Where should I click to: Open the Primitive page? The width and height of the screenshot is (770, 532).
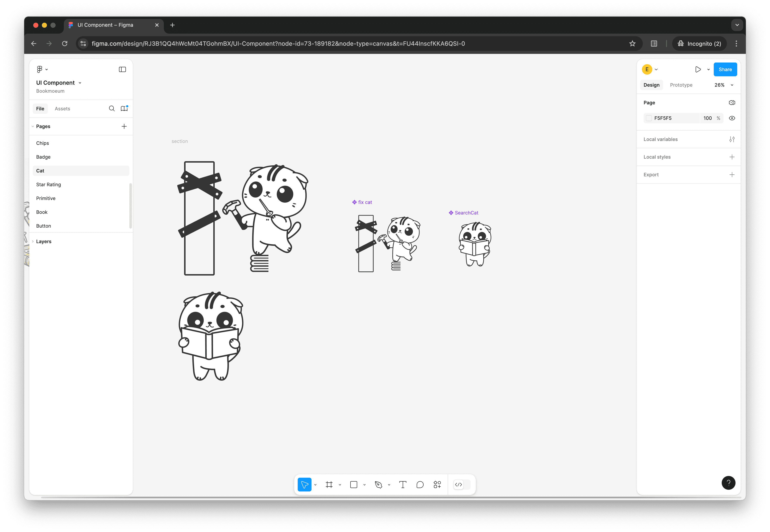(x=81, y=198)
